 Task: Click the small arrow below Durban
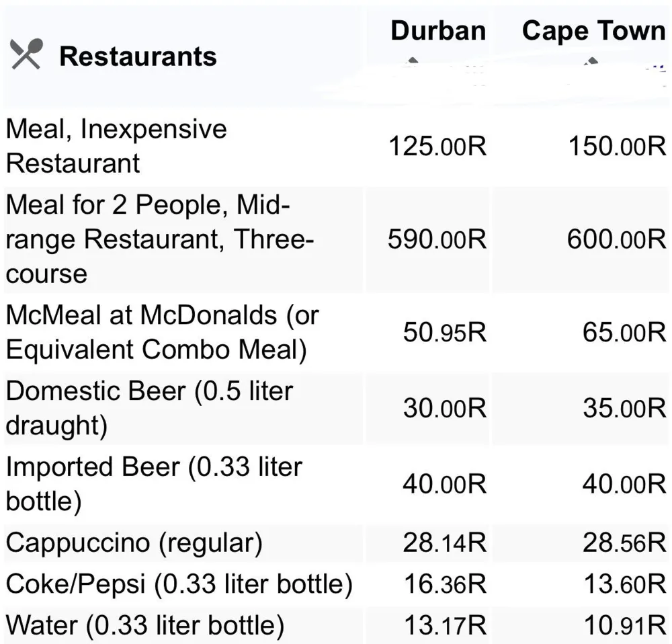pos(413,61)
